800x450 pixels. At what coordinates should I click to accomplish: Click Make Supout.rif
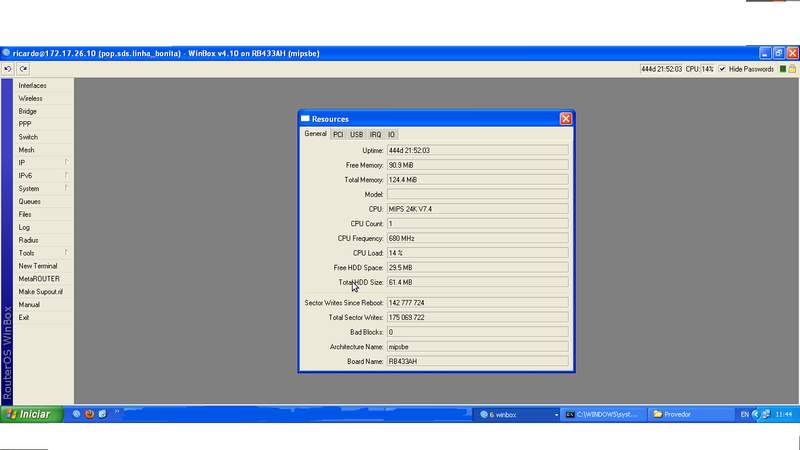tap(43, 292)
